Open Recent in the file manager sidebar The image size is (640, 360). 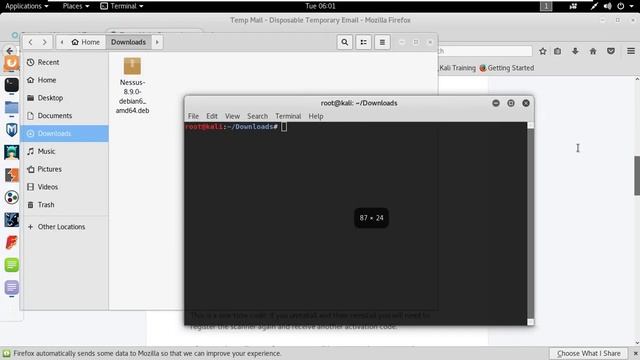coord(64,62)
